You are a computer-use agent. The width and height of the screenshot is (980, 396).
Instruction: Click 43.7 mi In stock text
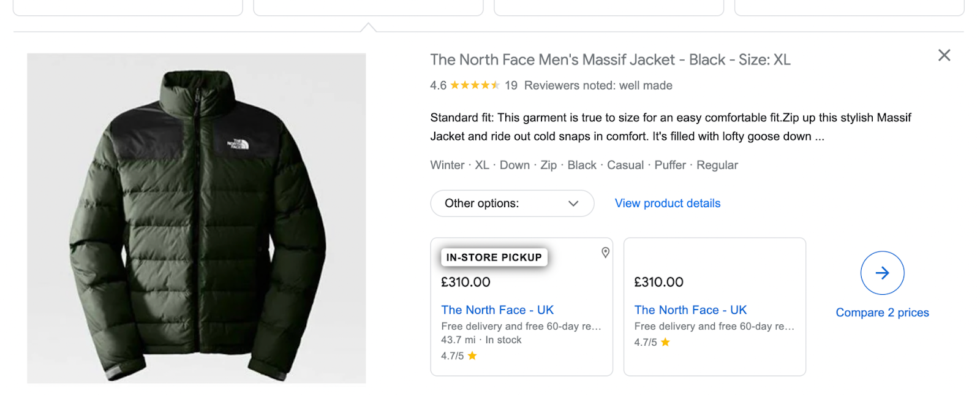click(481, 340)
